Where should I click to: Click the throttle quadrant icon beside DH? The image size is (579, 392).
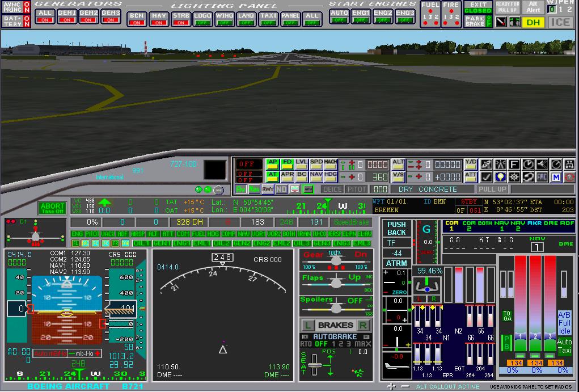coord(514,22)
